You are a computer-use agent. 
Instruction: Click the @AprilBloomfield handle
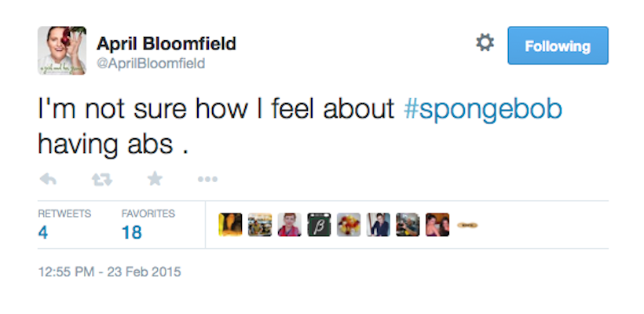click(x=151, y=64)
